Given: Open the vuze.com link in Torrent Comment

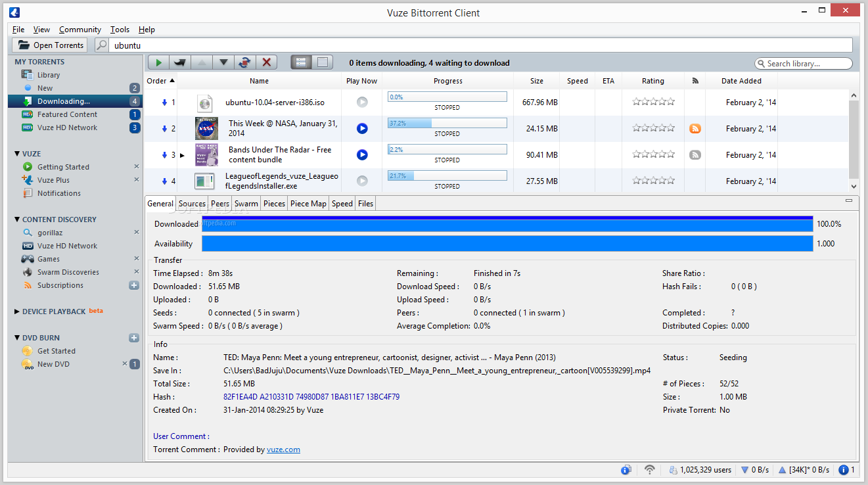Looking at the screenshot, I should 283,450.
